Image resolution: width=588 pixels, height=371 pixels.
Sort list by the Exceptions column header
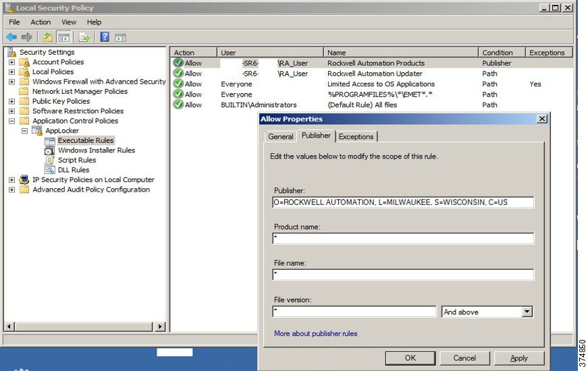549,53
